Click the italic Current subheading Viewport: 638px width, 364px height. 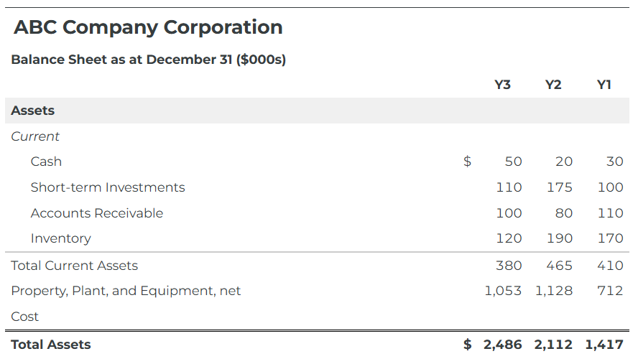(35, 136)
